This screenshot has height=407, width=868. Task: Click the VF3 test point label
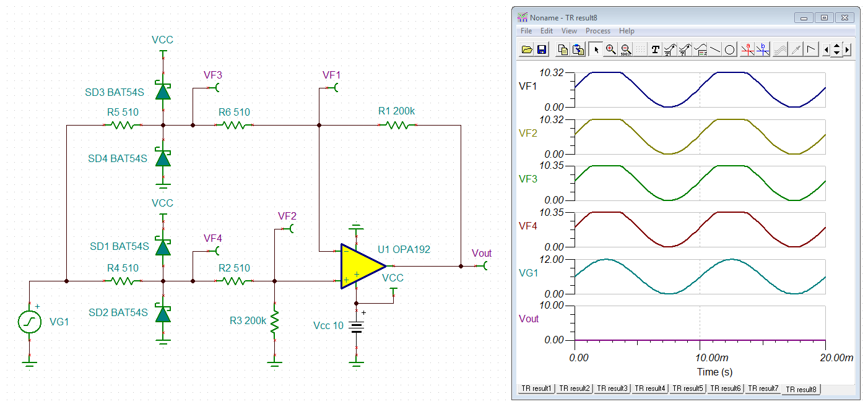pyautogui.click(x=213, y=75)
